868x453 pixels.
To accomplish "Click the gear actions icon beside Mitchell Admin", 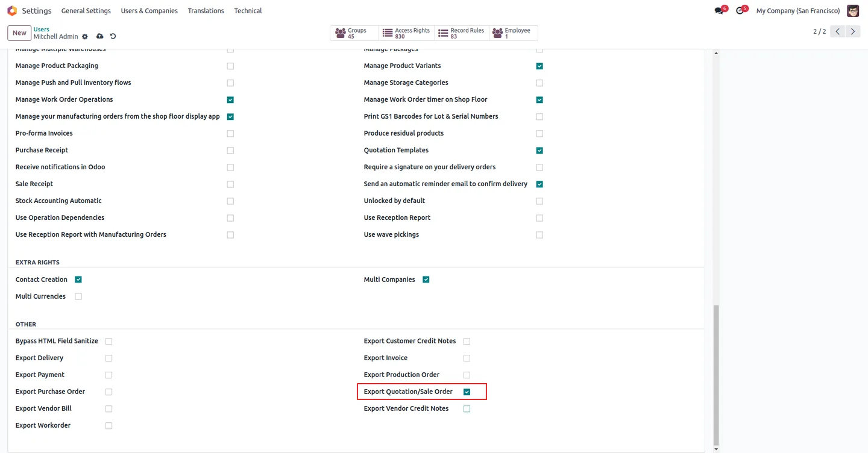I will [85, 37].
